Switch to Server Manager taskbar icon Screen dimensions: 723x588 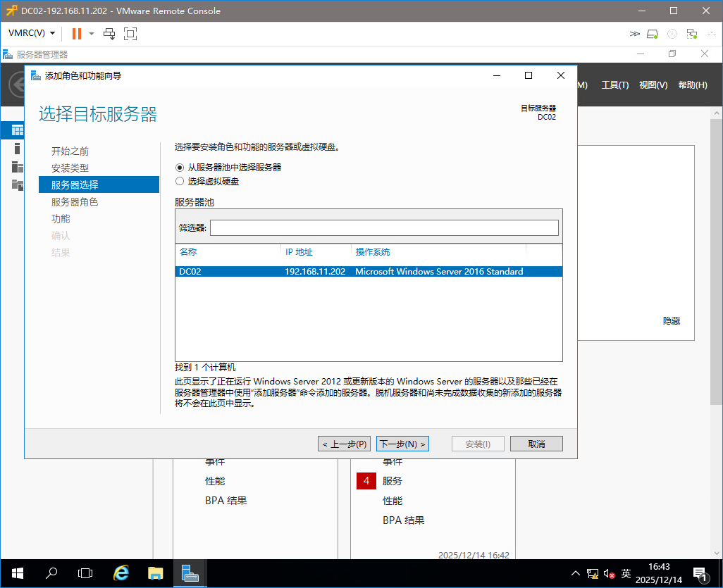[x=190, y=573]
